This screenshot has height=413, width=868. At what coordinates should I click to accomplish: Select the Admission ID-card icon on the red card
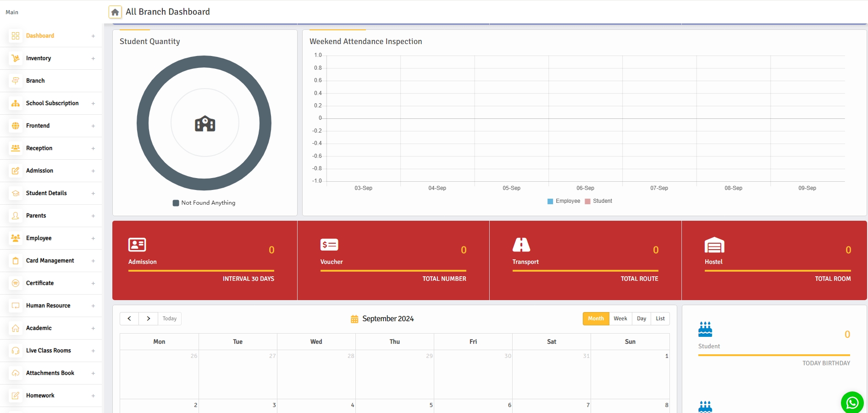136,245
